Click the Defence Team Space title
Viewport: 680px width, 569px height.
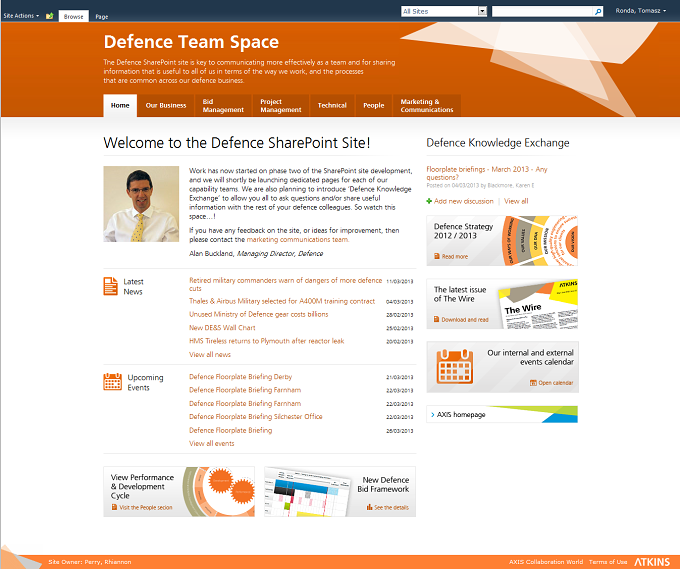coord(191,42)
